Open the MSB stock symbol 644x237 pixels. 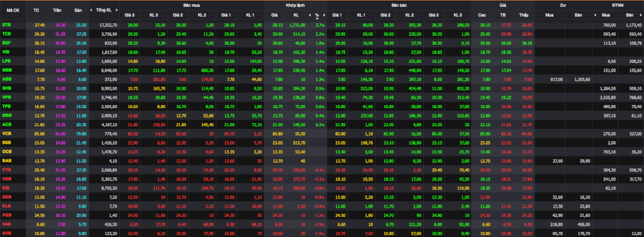click(x=6, y=115)
